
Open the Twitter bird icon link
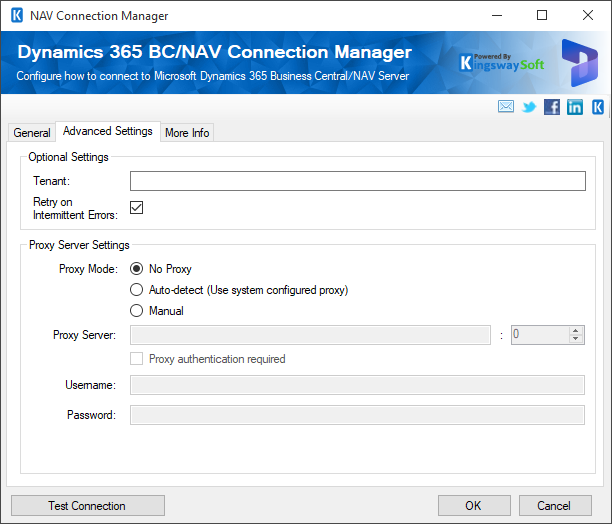(x=529, y=107)
